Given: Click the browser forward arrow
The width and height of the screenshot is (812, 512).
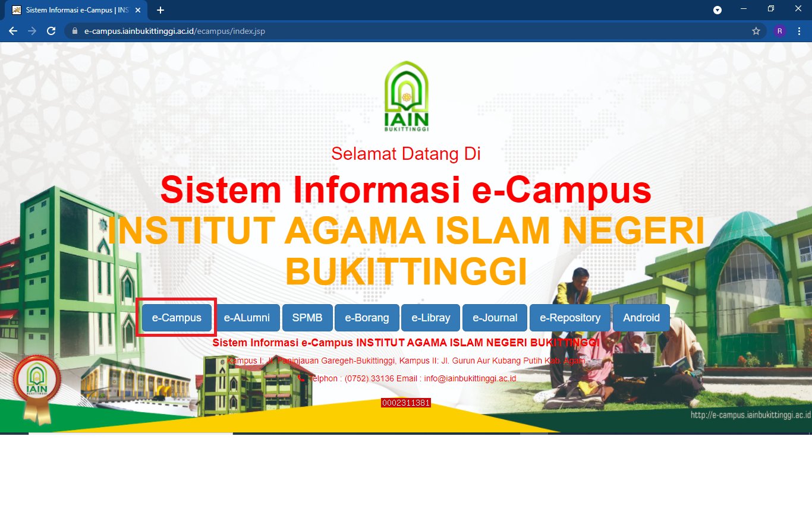Looking at the screenshot, I should pyautogui.click(x=32, y=31).
